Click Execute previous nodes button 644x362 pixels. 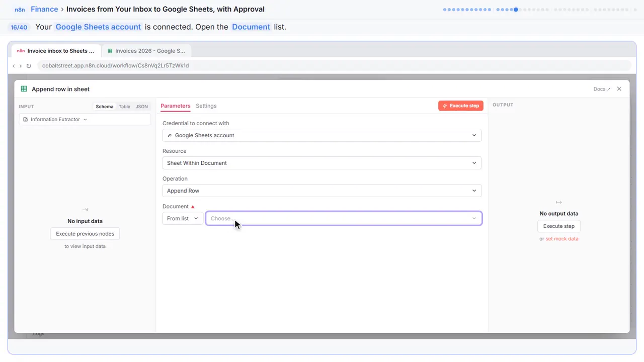pos(85,234)
